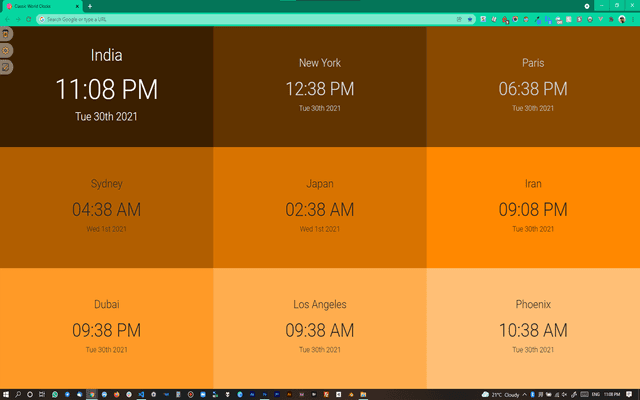Open the Chrome profile avatar
The image size is (640, 400).
point(621,19)
